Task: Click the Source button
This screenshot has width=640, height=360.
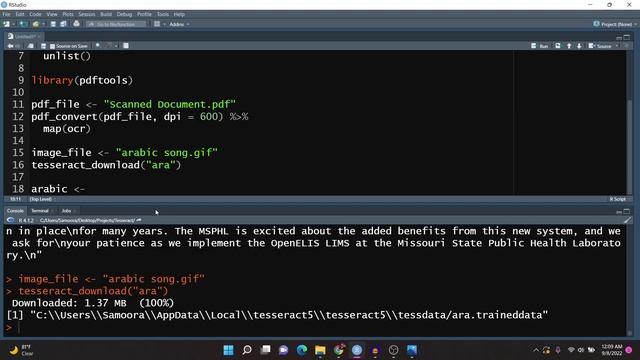Action: 600,46
